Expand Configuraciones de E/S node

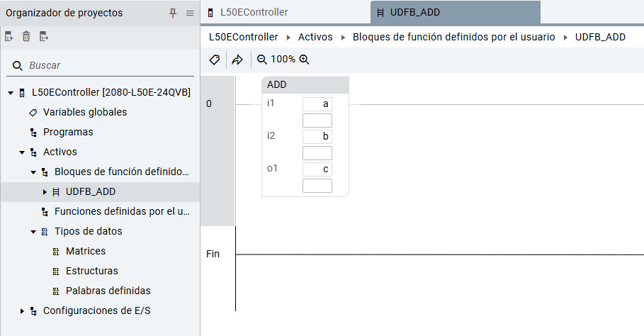22,310
